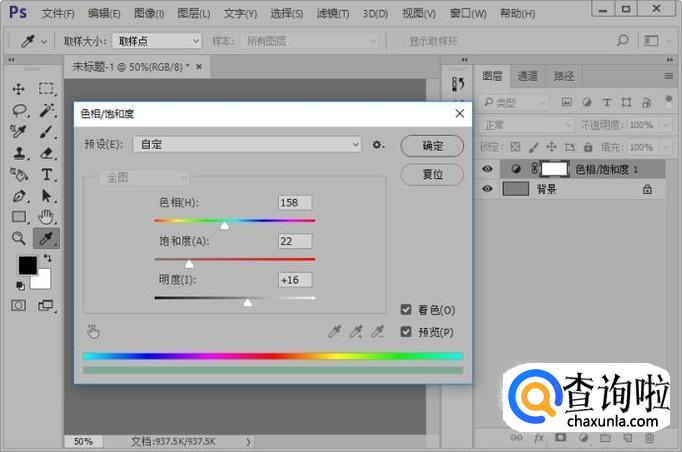
Task: Open preset options gear in dialog
Action: 378,145
